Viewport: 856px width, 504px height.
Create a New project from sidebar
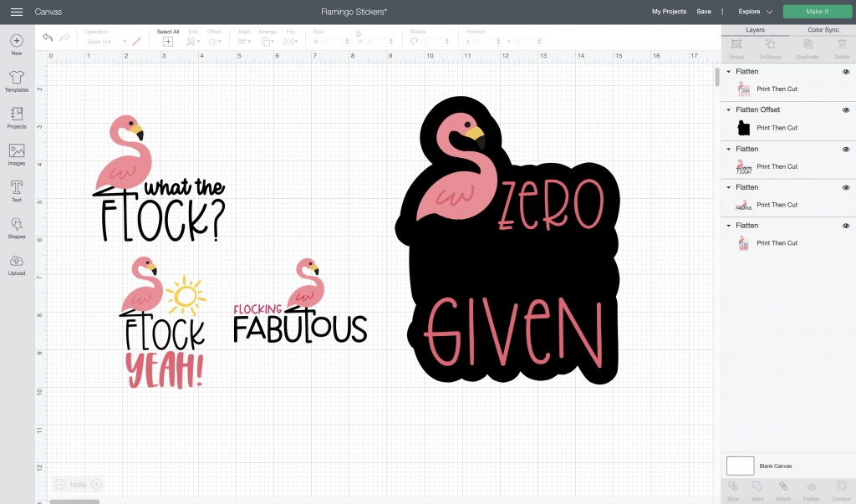pos(17,45)
